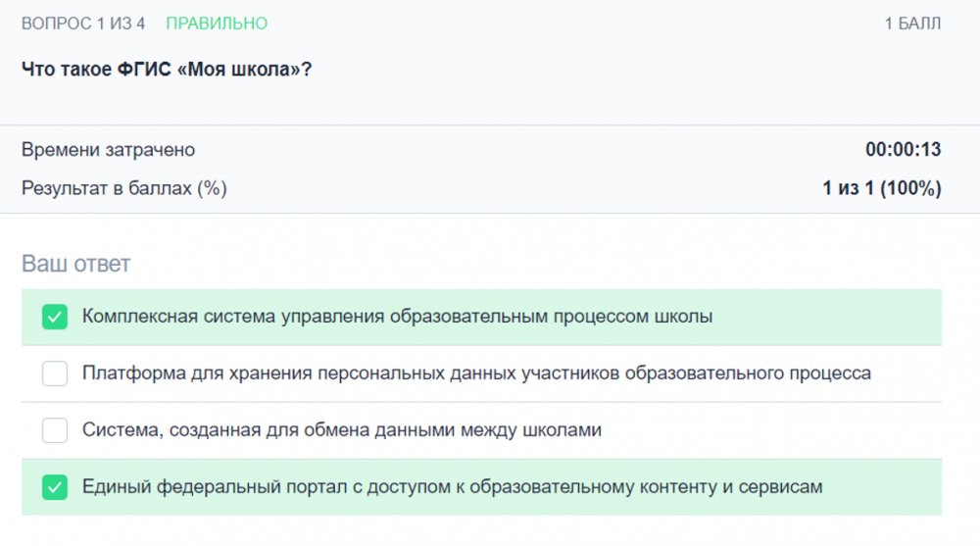The height and width of the screenshot is (546, 980).
Task: Enable the 'Система, созданная для обмена' checkbox
Action: (55, 430)
